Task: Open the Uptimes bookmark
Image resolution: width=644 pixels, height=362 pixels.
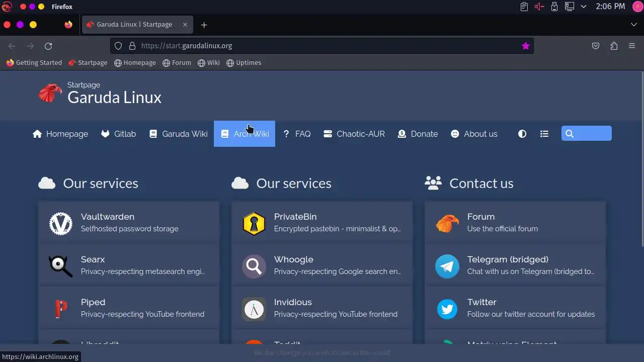Action: pyautogui.click(x=244, y=63)
